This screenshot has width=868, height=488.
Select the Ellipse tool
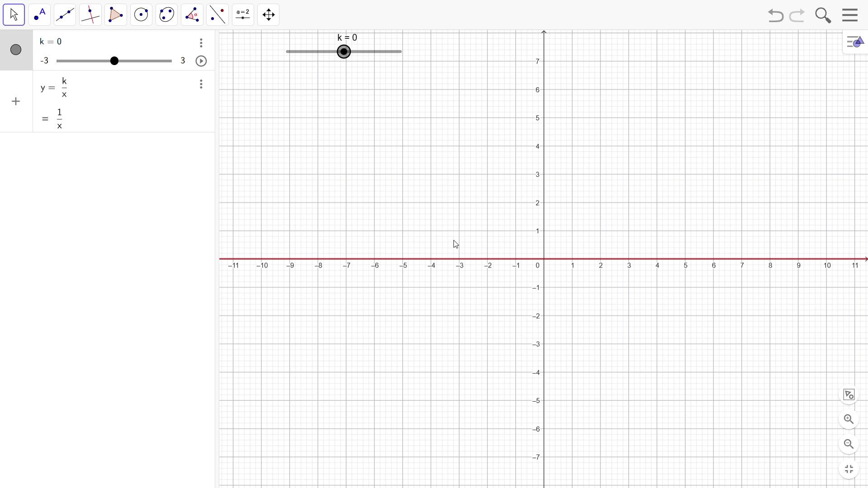coord(167,15)
